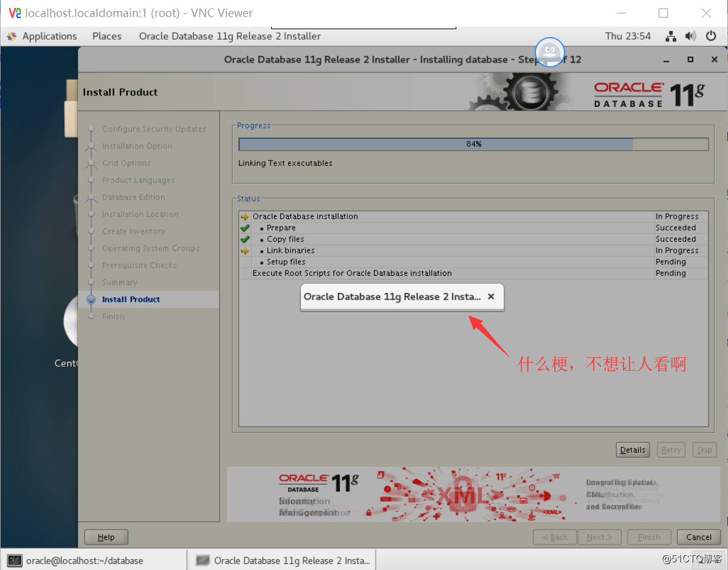The height and width of the screenshot is (570, 728).
Task: Click the Help button
Action: (106, 537)
